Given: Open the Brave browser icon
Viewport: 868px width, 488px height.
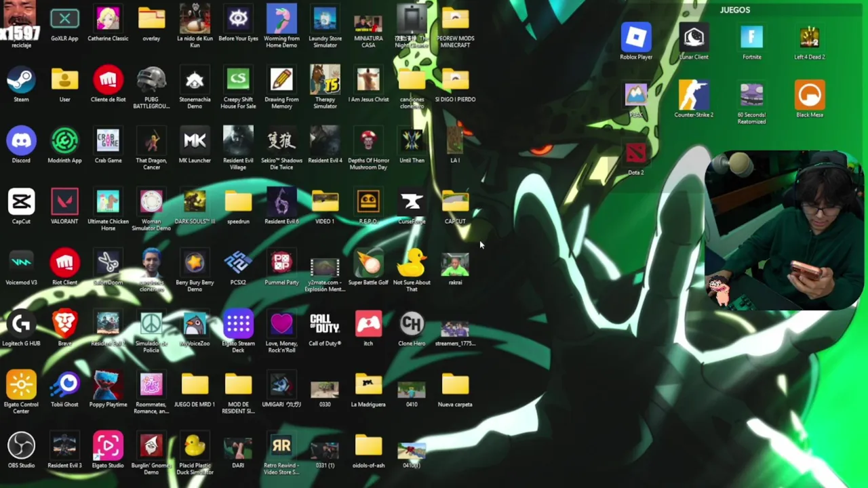Looking at the screenshot, I should pyautogui.click(x=64, y=324).
